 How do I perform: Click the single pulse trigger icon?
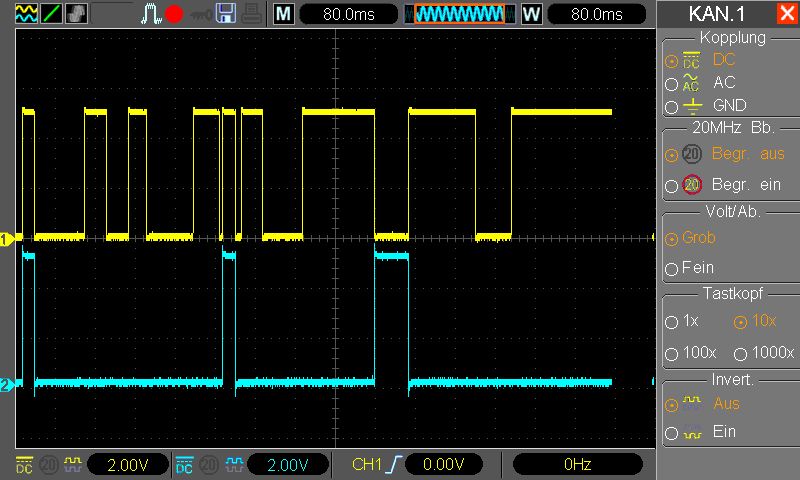151,14
